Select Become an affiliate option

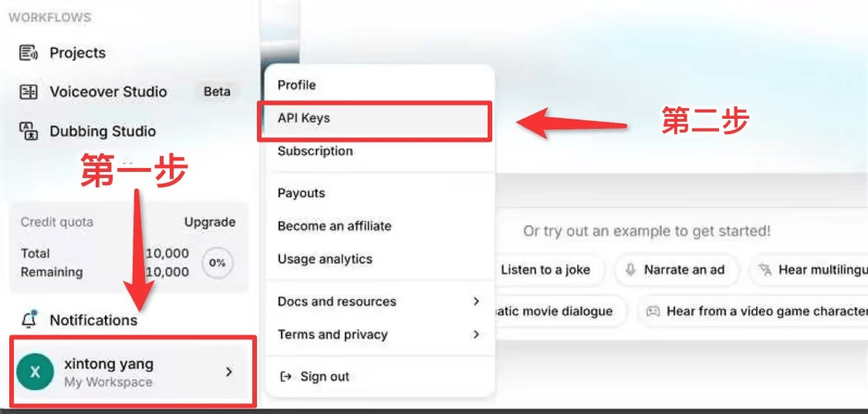(334, 226)
